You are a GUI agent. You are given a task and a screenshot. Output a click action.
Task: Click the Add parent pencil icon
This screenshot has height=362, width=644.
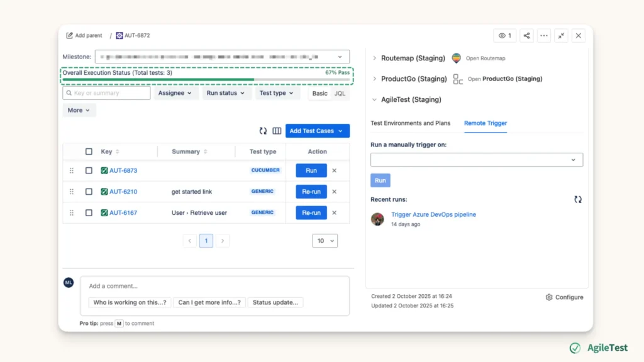69,35
